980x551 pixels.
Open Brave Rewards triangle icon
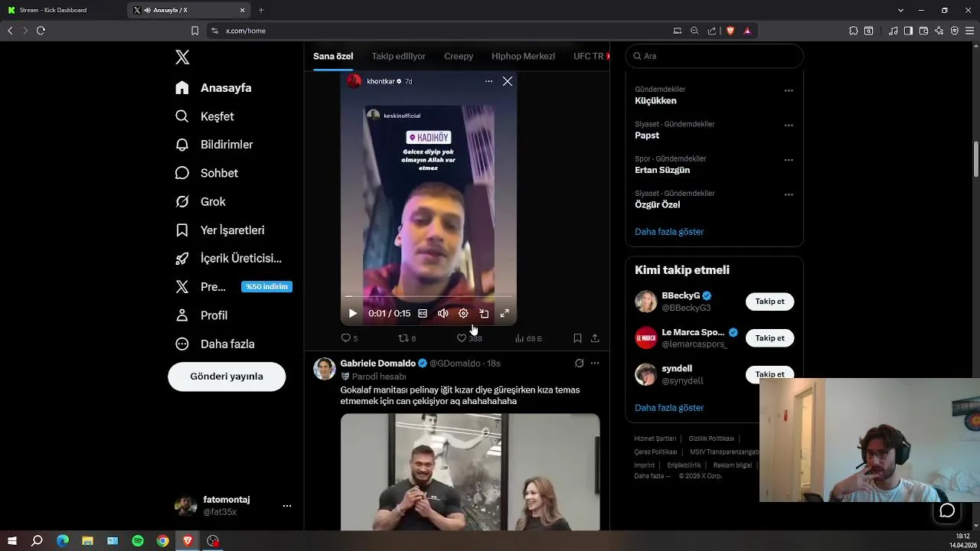tap(747, 31)
